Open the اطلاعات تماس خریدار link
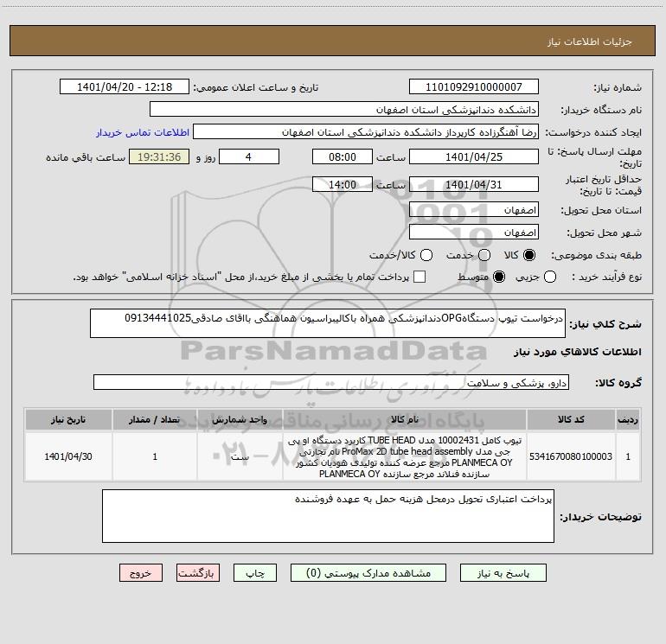The image size is (666, 644). coord(143,132)
